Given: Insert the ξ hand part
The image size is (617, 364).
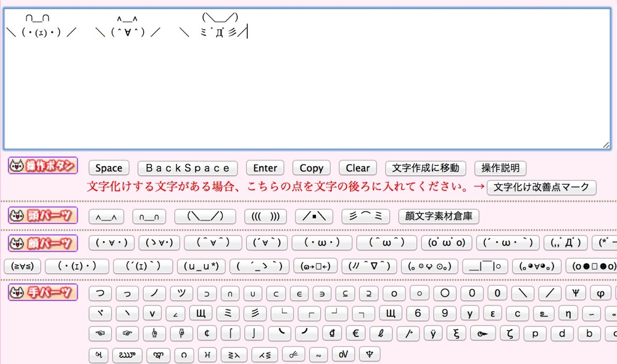Looking at the screenshot, I should (x=456, y=334).
